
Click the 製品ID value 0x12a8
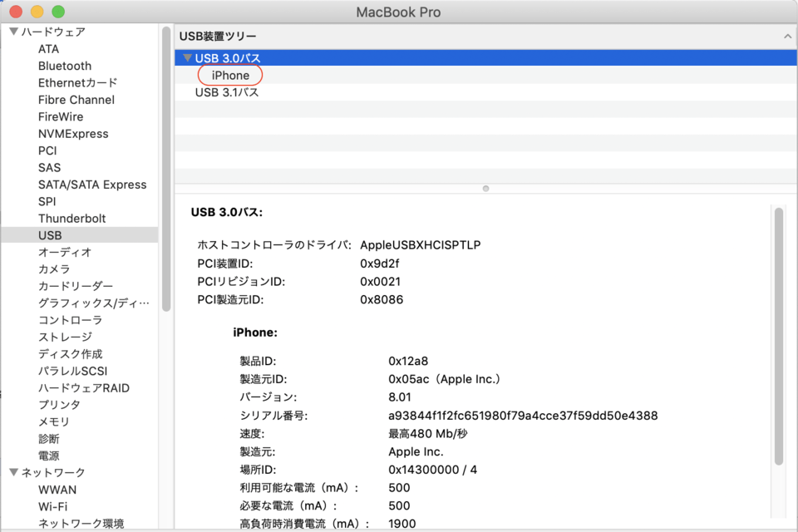(408, 361)
